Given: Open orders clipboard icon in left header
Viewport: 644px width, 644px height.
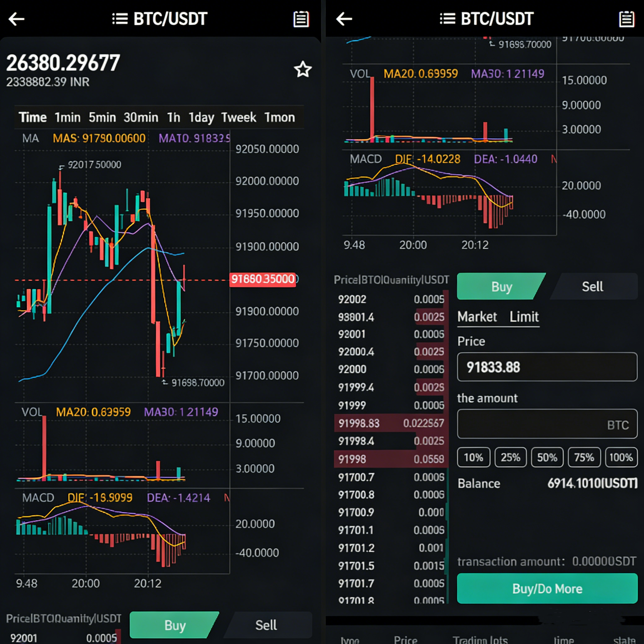Looking at the screenshot, I should tap(301, 19).
